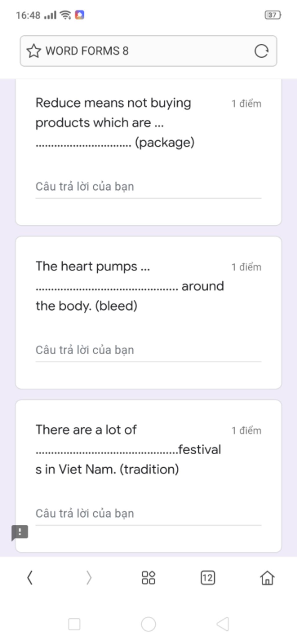Viewport: 297px width, 644px height.
Task: Open the tab switcher showing 12
Action: (x=208, y=577)
